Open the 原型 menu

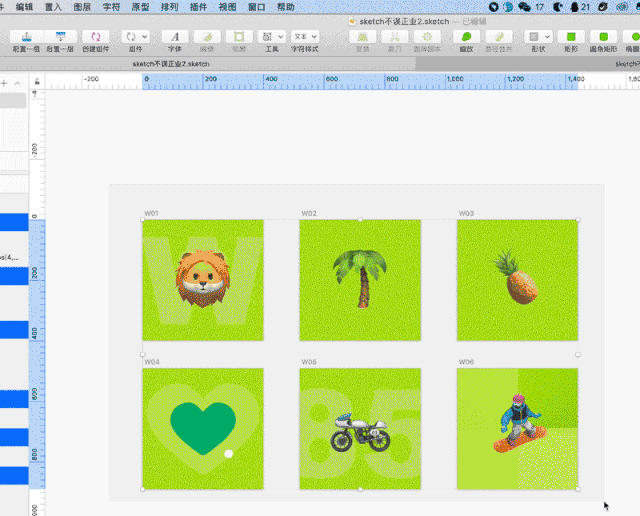140,7
